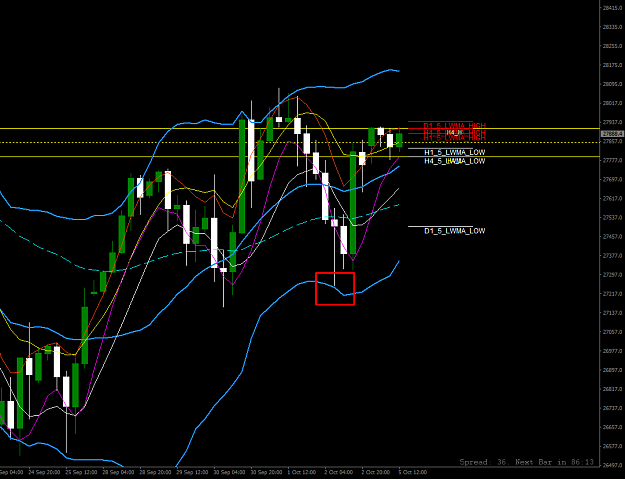This screenshot has width=625, height=480.
Task: Select the 28 Sep 04:00 time axis label
Action: pos(118,472)
